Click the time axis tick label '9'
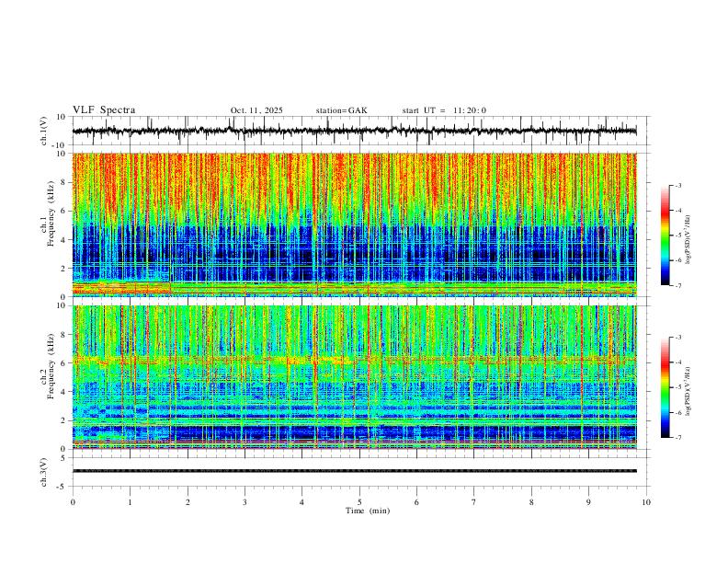The height and width of the screenshot is (563, 728). pyautogui.click(x=588, y=502)
